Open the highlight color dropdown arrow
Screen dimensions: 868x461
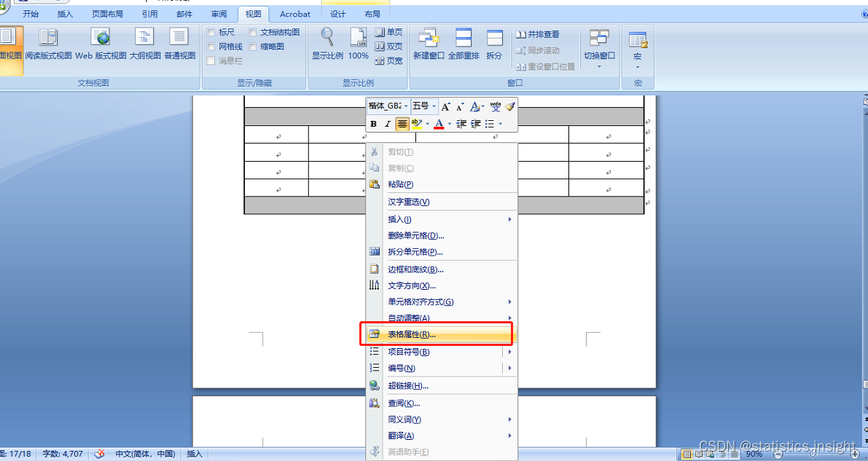[x=427, y=124]
